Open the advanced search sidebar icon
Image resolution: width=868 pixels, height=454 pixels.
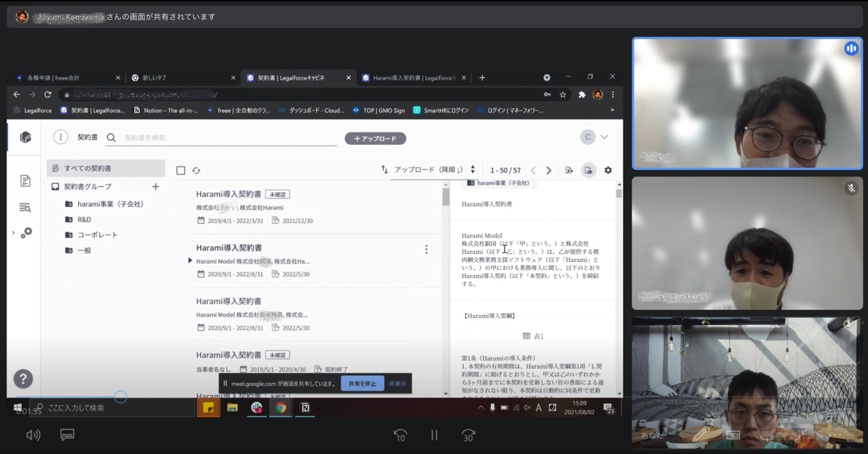point(25,208)
